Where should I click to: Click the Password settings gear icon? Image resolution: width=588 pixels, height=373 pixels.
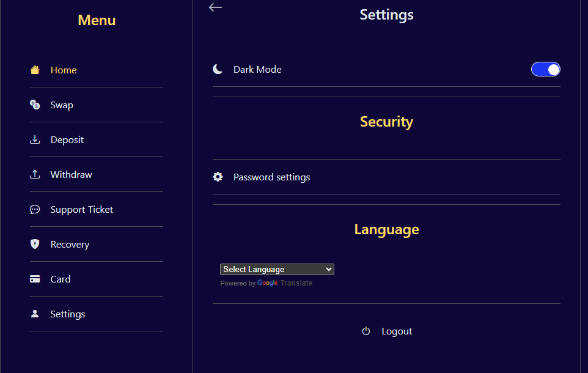pos(218,177)
